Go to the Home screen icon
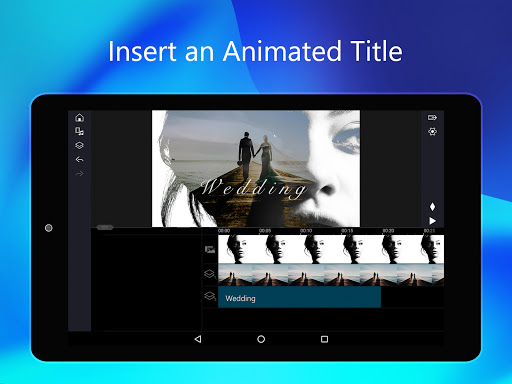The image size is (512, 384). (x=79, y=118)
